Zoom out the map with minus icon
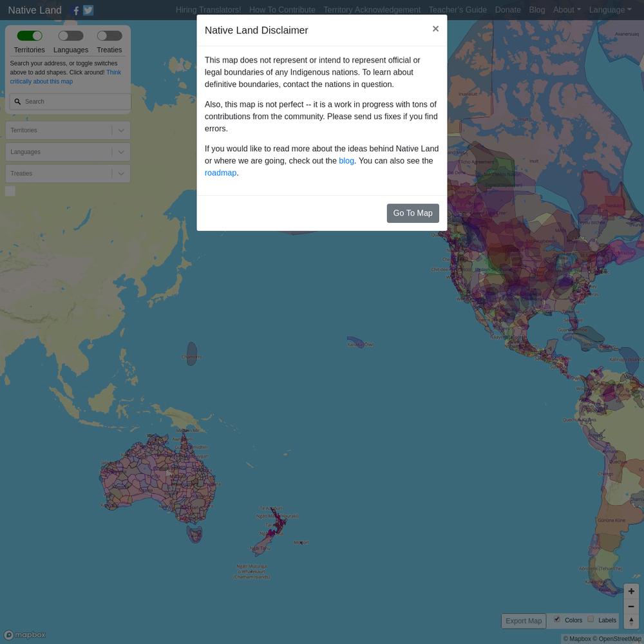Viewport: 644px width, 644px height. (x=631, y=606)
